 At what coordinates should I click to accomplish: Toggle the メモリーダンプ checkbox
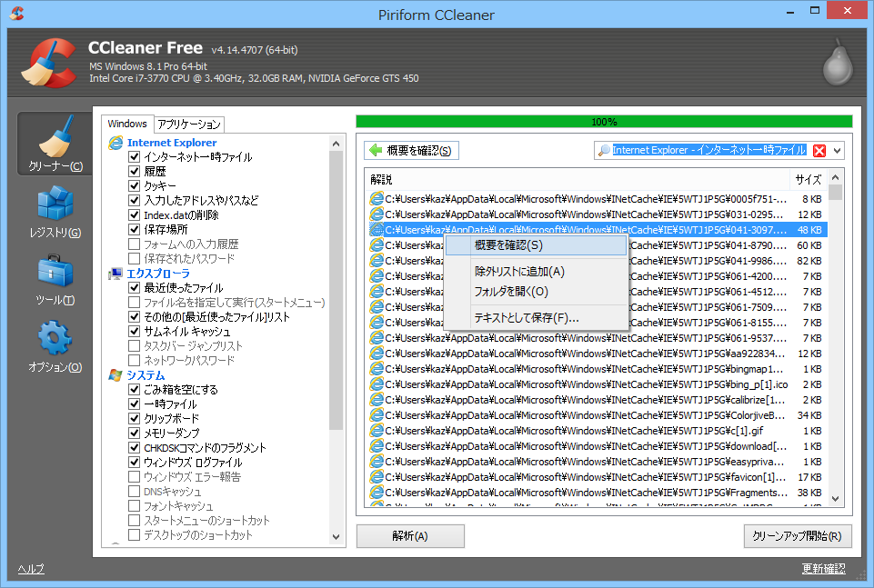click(x=134, y=433)
